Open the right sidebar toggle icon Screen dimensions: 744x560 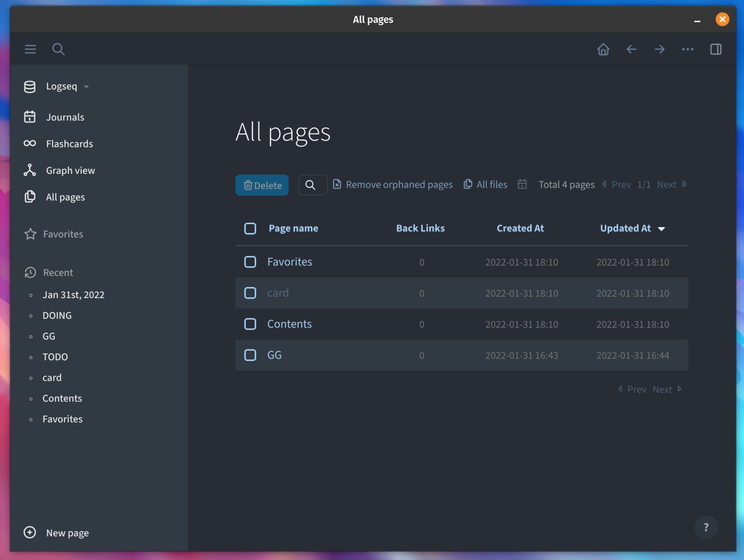pos(715,49)
